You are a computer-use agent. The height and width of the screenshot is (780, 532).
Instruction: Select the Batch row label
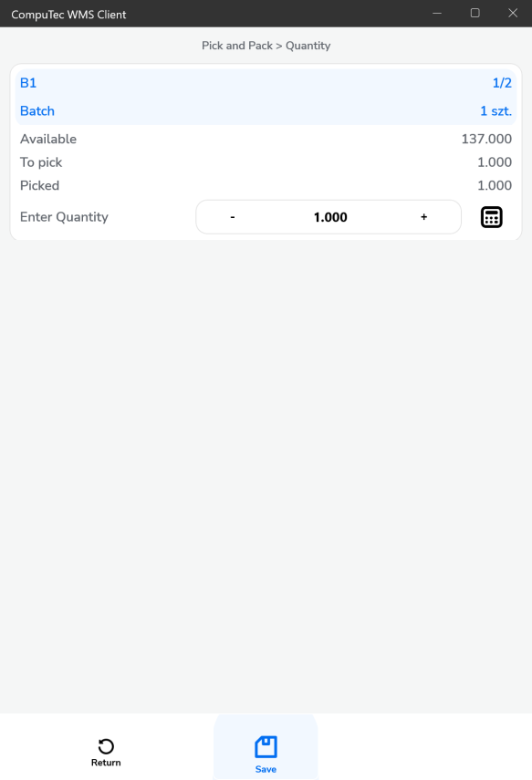[37, 111]
